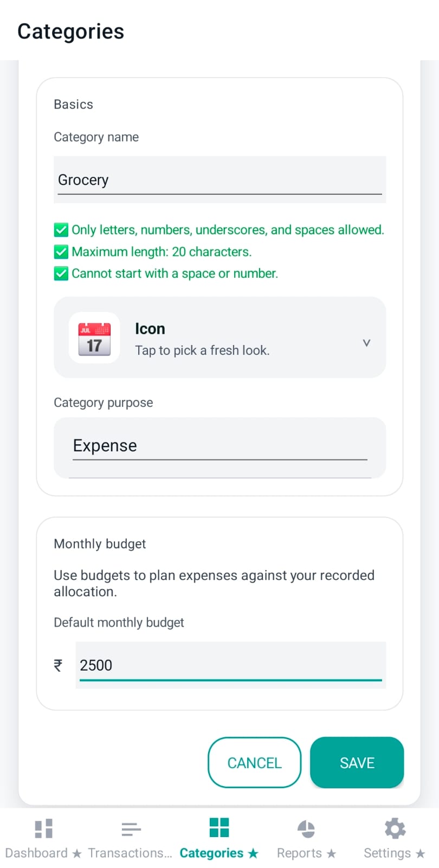Viewport: 439px width, 868px height.
Task: Tap the Settings gear icon
Action: [x=395, y=829]
